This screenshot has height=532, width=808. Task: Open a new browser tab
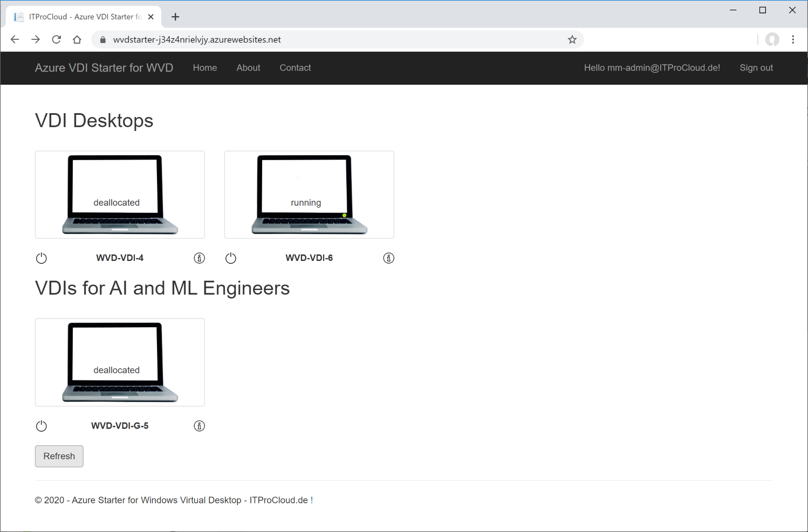point(175,17)
